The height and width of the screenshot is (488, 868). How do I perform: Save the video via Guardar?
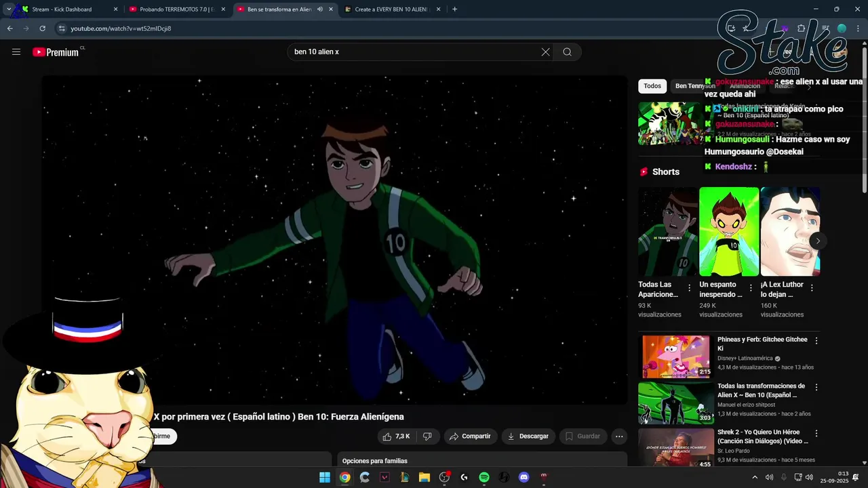583,436
